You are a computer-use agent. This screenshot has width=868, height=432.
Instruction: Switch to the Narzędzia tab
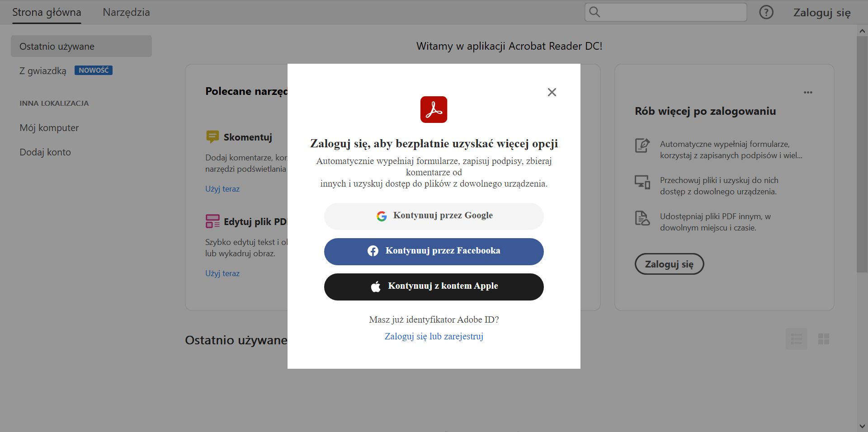pyautogui.click(x=126, y=12)
